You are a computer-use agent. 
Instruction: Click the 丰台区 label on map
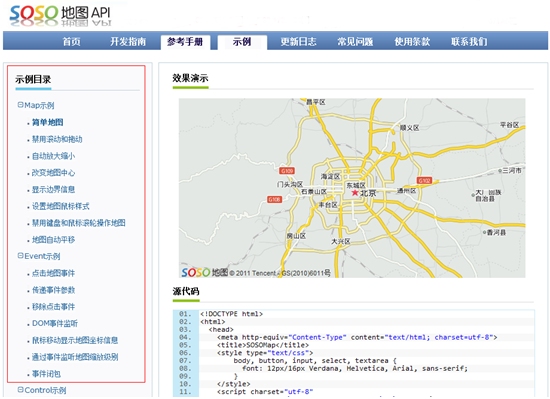point(328,205)
